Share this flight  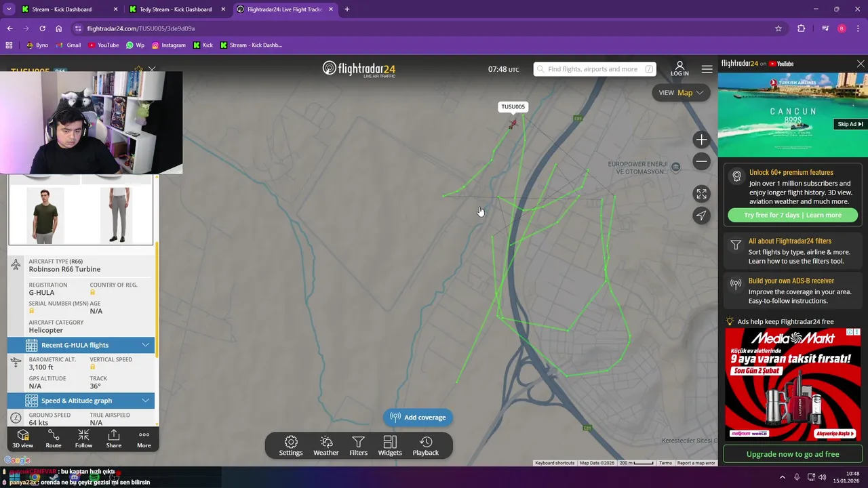(x=114, y=439)
